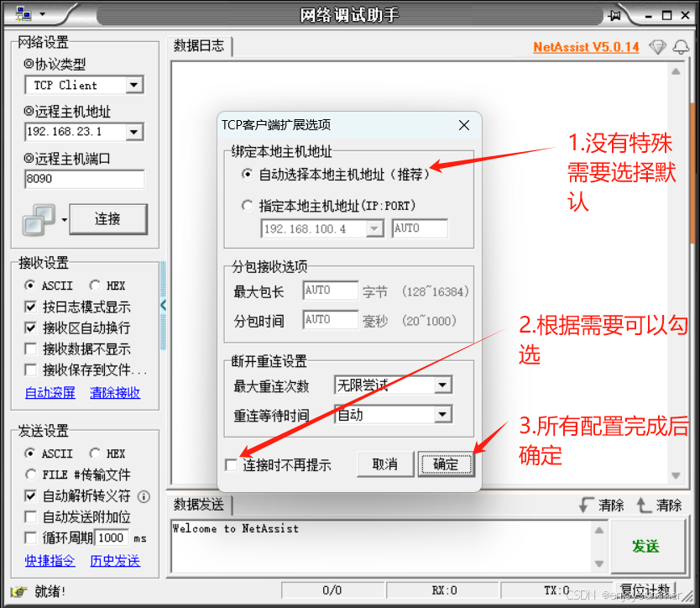Check 连接时不再提示 checkbox
This screenshot has width=700, height=608.
(232, 465)
